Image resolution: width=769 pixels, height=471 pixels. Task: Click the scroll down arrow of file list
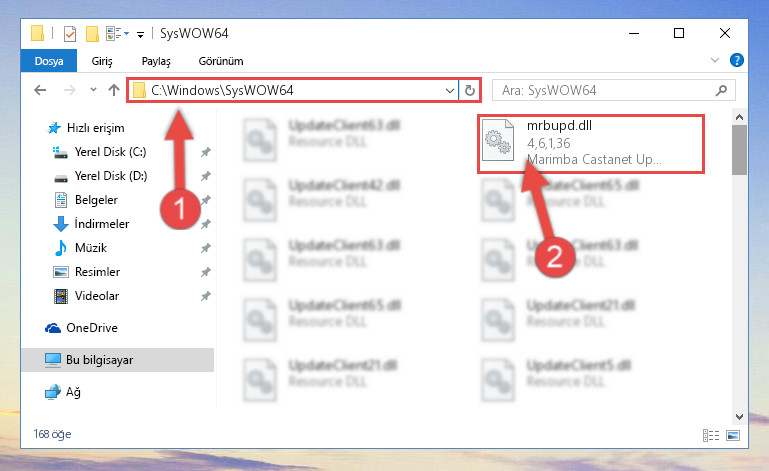tap(740, 417)
